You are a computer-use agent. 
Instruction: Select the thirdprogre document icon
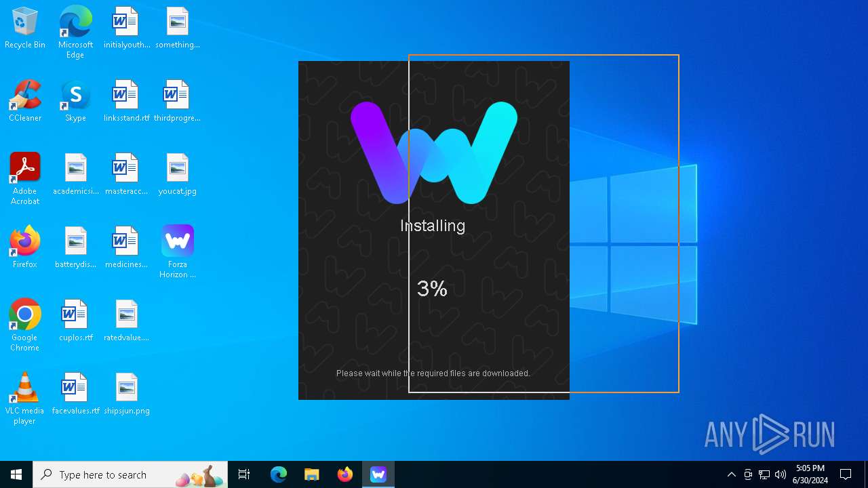(x=178, y=101)
